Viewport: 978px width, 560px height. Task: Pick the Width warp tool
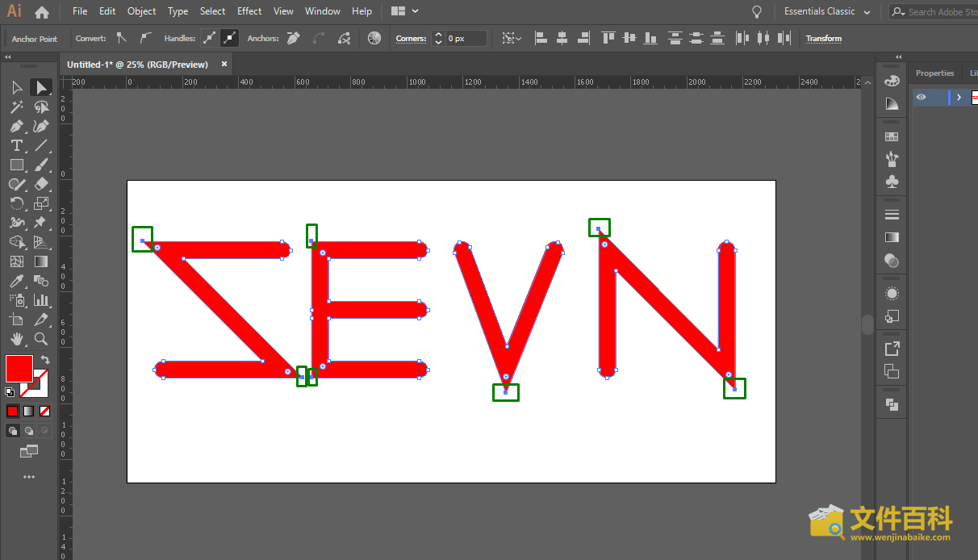pyautogui.click(x=16, y=223)
